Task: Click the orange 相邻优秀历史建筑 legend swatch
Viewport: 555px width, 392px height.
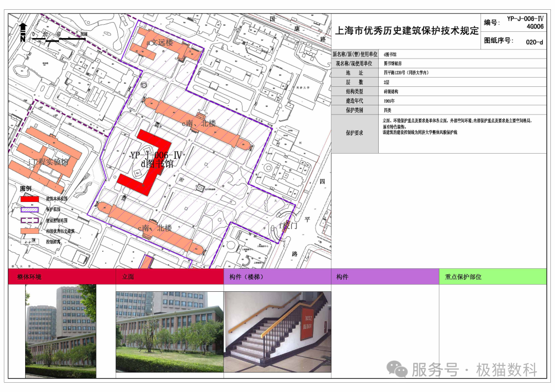Action: (x=30, y=231)
